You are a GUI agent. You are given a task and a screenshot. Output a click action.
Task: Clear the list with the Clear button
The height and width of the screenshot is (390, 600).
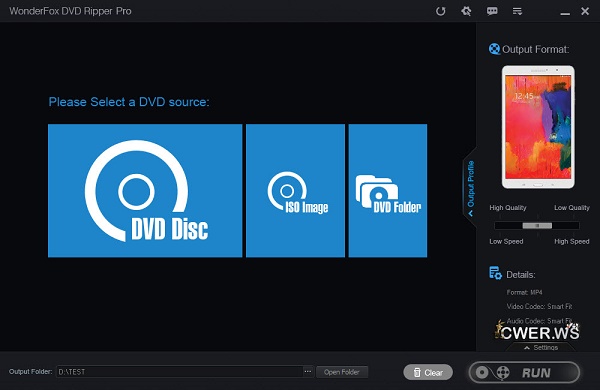pos(428,372)
